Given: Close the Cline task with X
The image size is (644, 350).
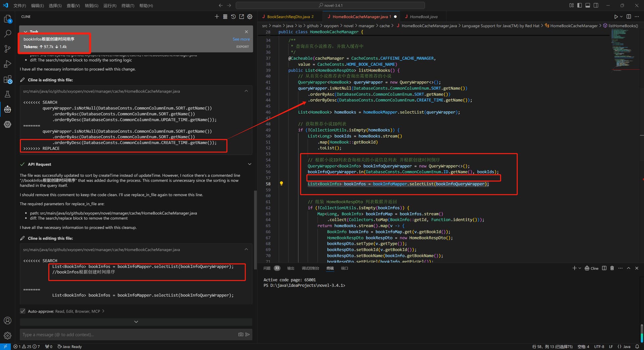Looking at the screenshot, I should pos(247,32).
